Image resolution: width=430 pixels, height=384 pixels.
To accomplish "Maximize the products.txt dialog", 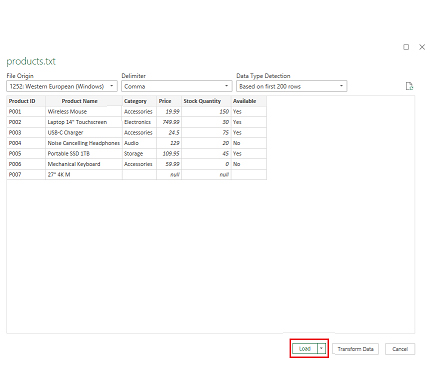I will [x=406, y=47].
